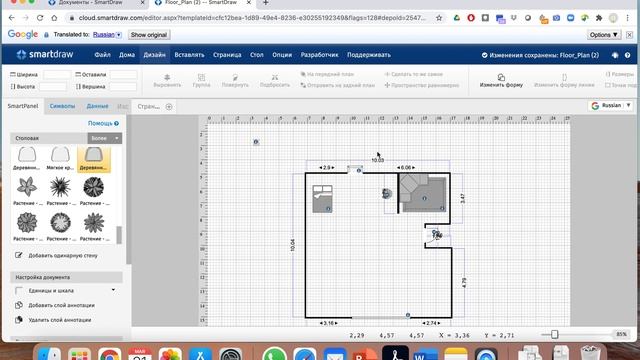
Task: Open the Страница menu
Action: tap(227, 55)
